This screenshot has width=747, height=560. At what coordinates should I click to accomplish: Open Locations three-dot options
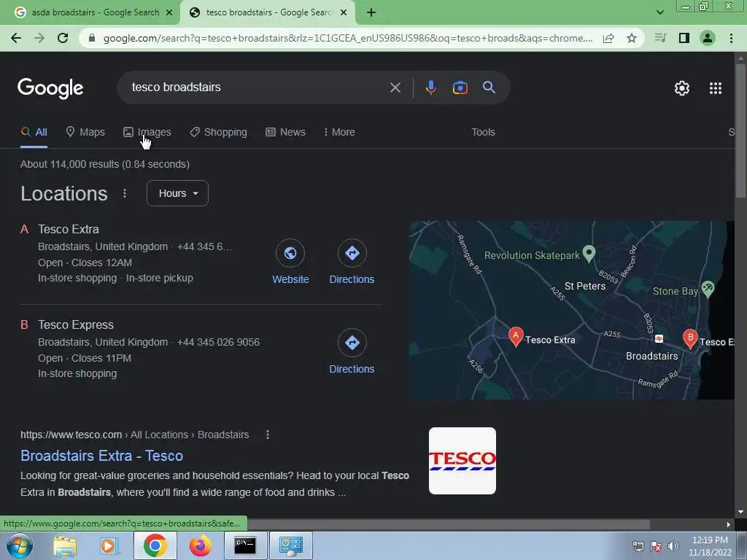[125, 193]
